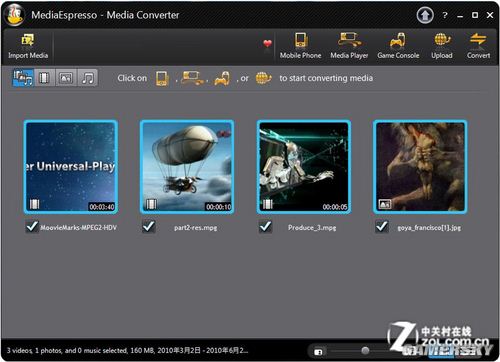Screen dimensions: 500x362
Task: Filter library to photos only
Action: click(66, 78)
